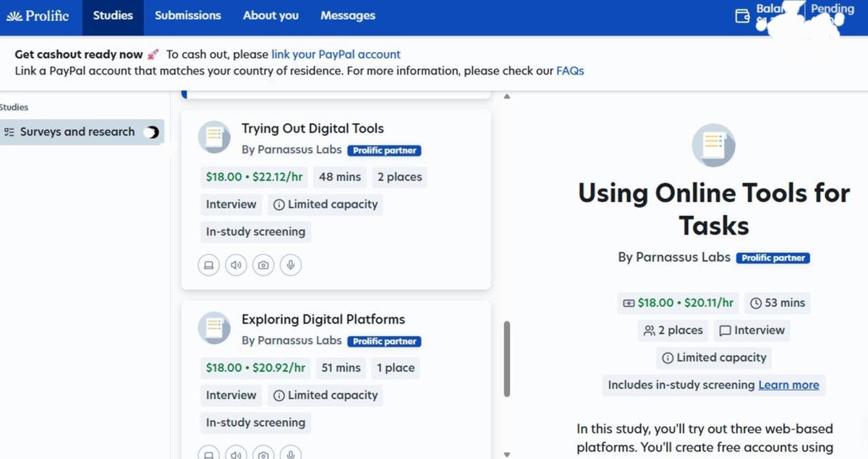This screenshot has width=868, height=459.
Task: Click the study list scroll up arrow
Action: click(506, 96)
